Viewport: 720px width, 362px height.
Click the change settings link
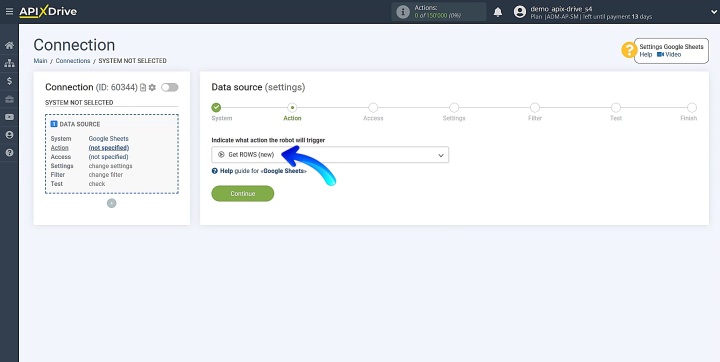[x=110, y=166]
